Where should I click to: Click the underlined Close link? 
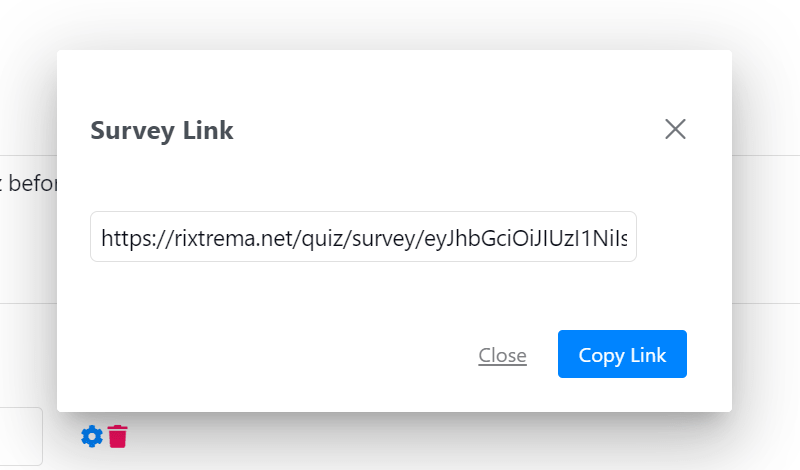pyautogui.click(x=502, y=355)
